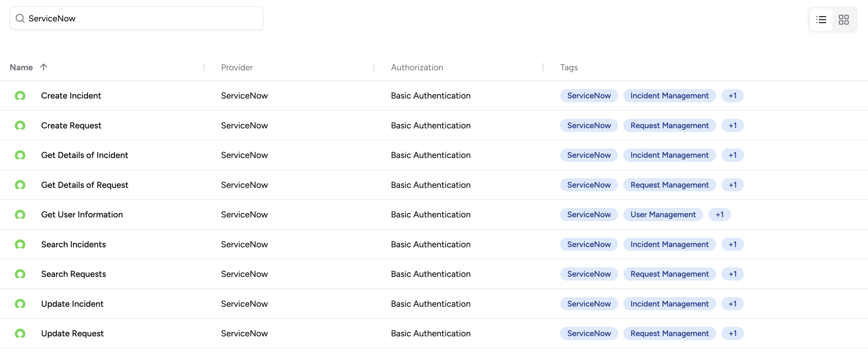Screen dimensions: 868x353
Task: Click the Create Incident row icon
Action: 20,96
